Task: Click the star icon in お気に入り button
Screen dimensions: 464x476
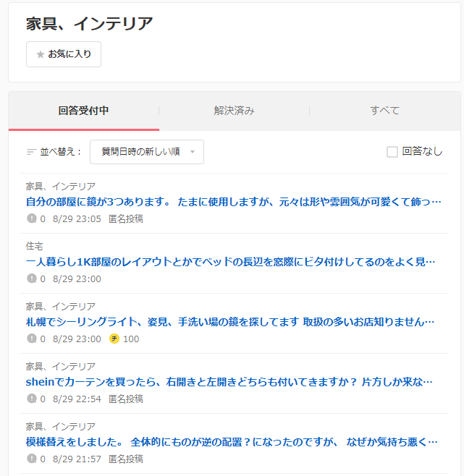Action: (x=41, y=54)
